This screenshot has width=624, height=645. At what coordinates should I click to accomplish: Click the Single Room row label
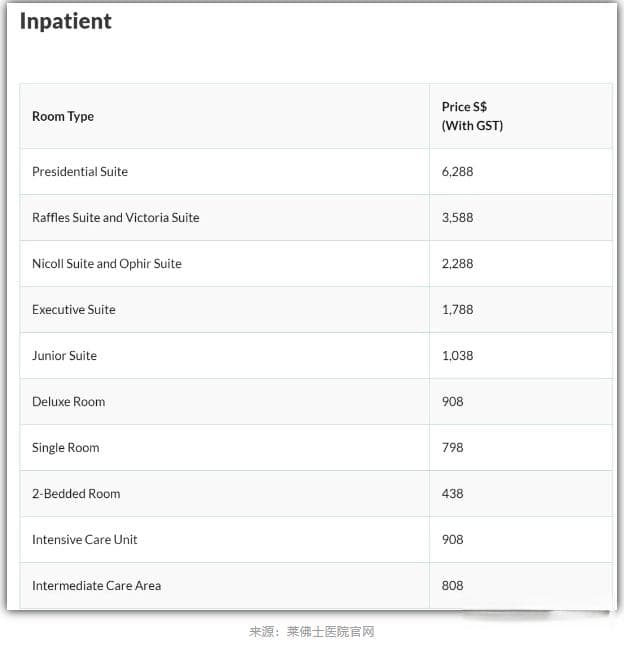coord(65,448)
